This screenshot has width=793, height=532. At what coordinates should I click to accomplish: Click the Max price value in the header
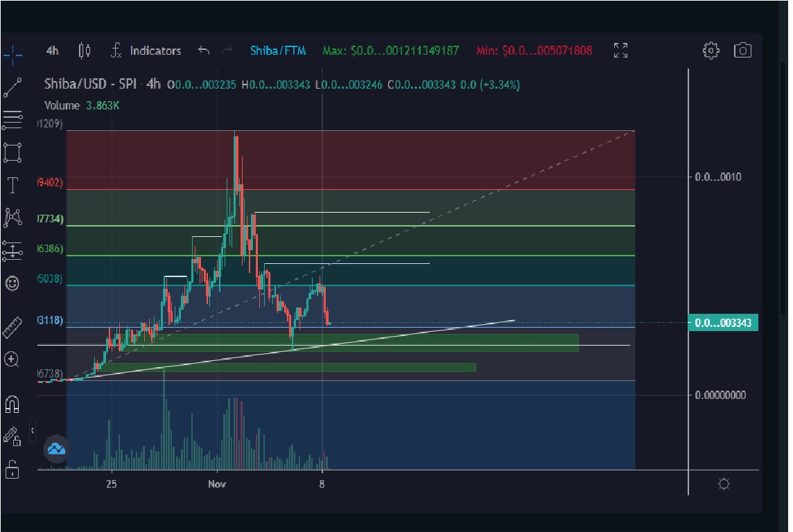(x=391, y=51)
